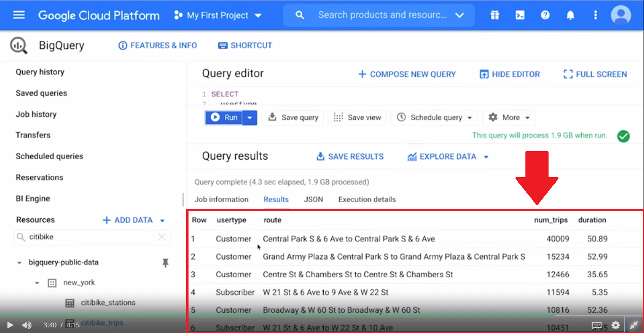Switch to the Results tab

pos(276,199)
